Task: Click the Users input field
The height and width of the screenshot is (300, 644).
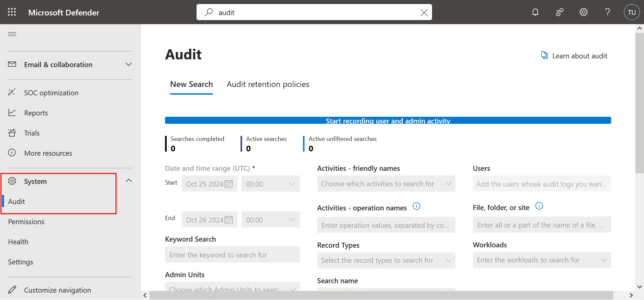Action: click(542, 184)
